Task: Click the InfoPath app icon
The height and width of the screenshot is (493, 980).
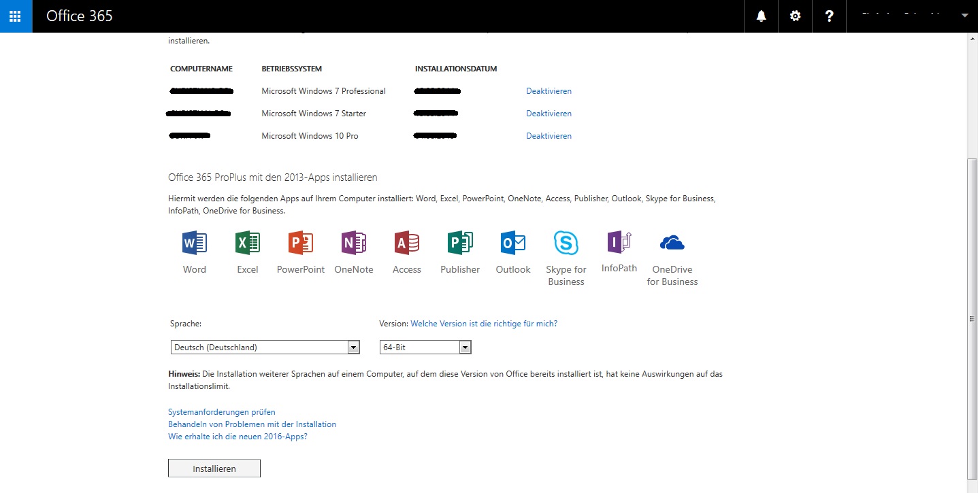Action: tap(619, 242)
